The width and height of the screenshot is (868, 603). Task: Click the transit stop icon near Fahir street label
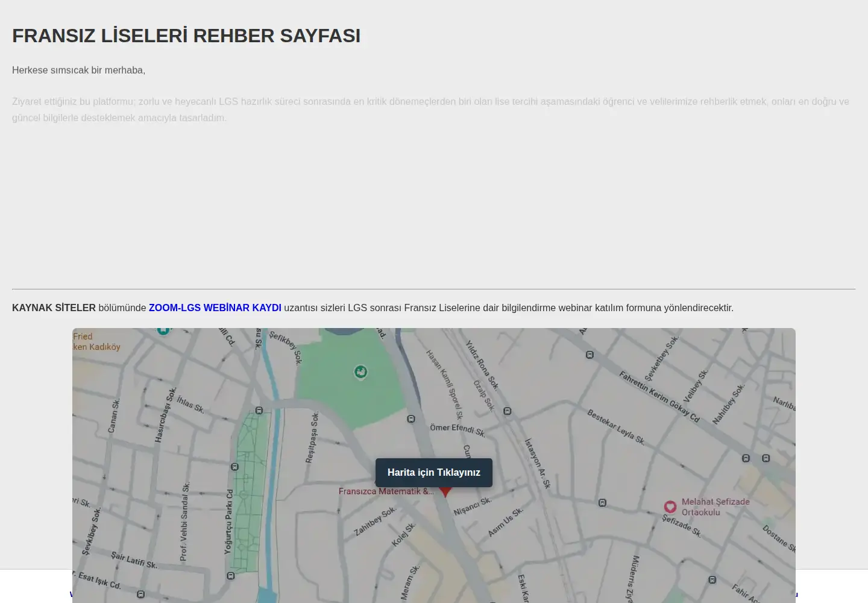(x=712, y=580)
